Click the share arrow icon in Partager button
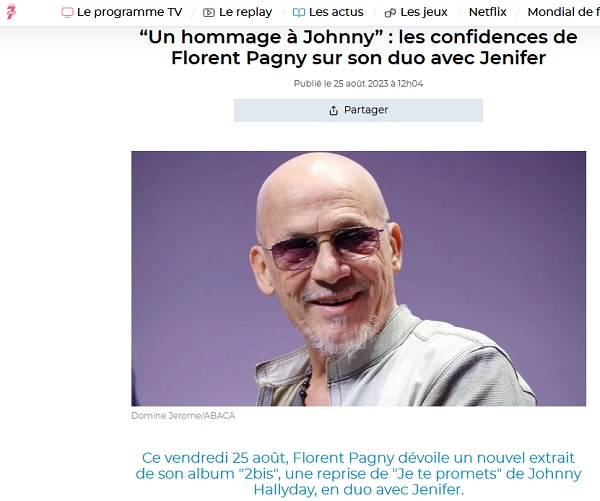 [333, 111]
